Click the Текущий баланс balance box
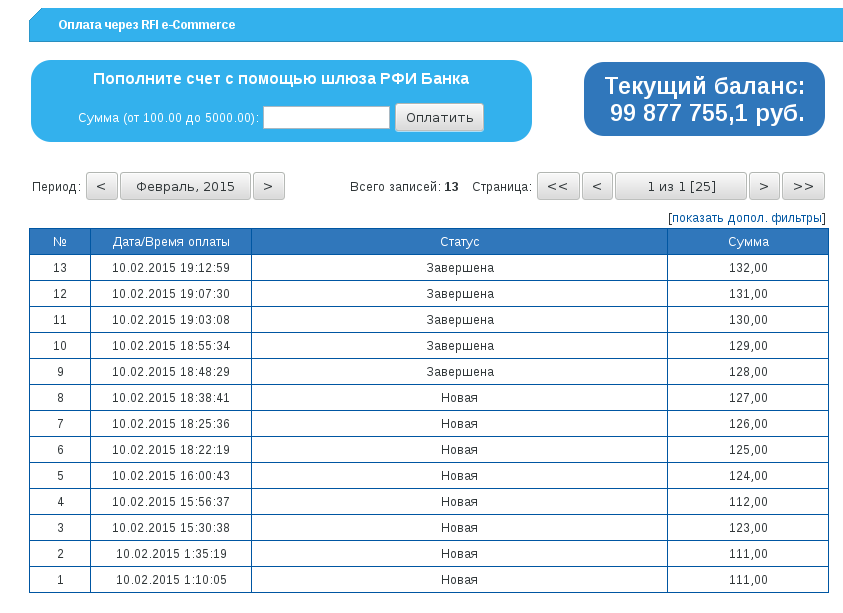This screenshot has height=613, width=843. pyautogui.click(x=704, y=99)
